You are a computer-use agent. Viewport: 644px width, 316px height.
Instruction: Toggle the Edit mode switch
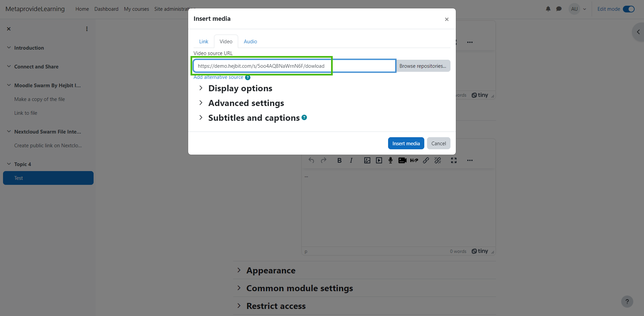tap(629, 9)
